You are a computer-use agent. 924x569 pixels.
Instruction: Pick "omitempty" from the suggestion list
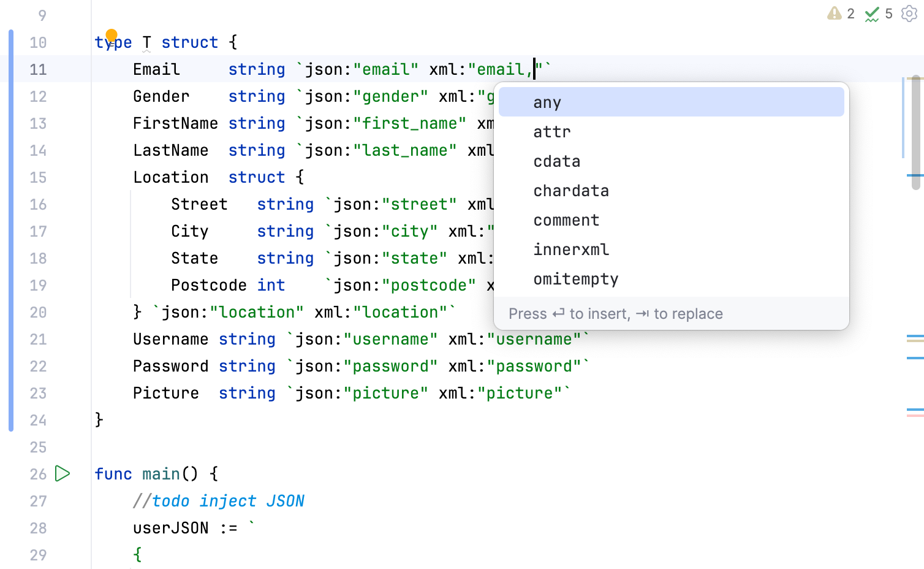pyautogui.click(x=575, y=279)
